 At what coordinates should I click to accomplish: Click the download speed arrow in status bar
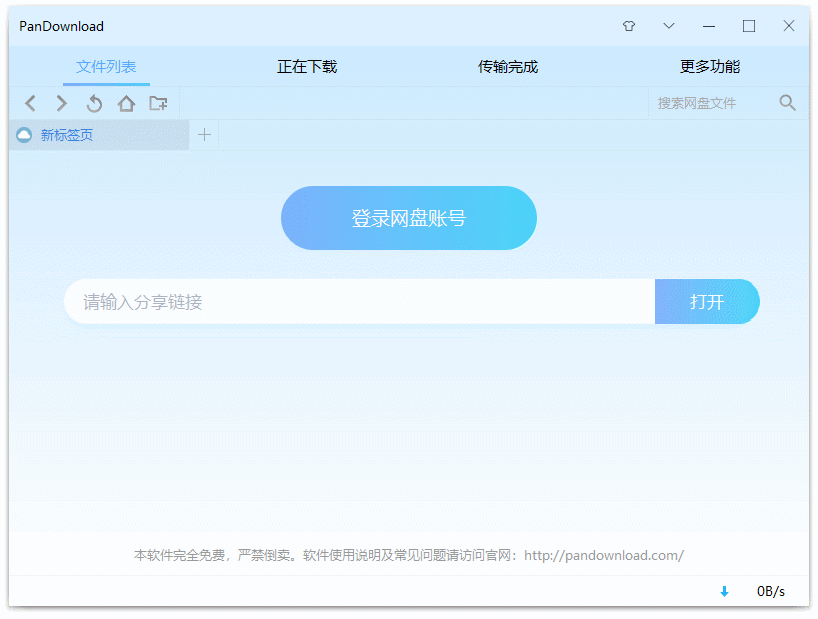[x=724, y=591]
